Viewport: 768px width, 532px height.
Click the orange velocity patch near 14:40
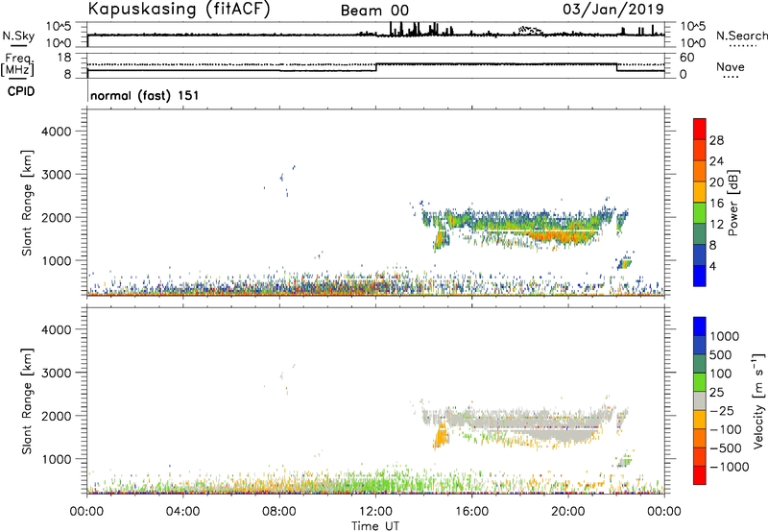tap(442, 436)
